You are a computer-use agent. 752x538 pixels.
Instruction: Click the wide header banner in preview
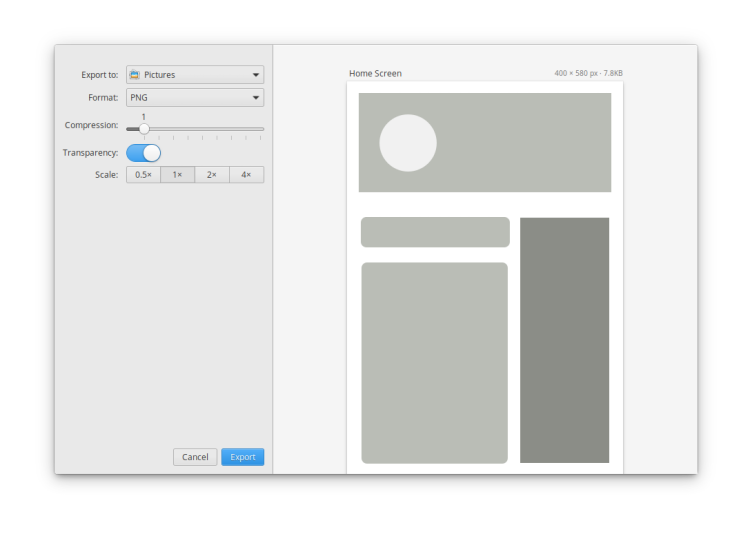pyautogui.click(x=520, y=142)
